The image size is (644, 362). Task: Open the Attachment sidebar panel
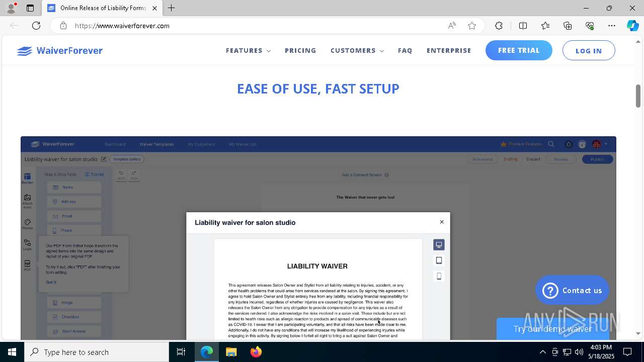pyautogui.click(x=27, y=202)
